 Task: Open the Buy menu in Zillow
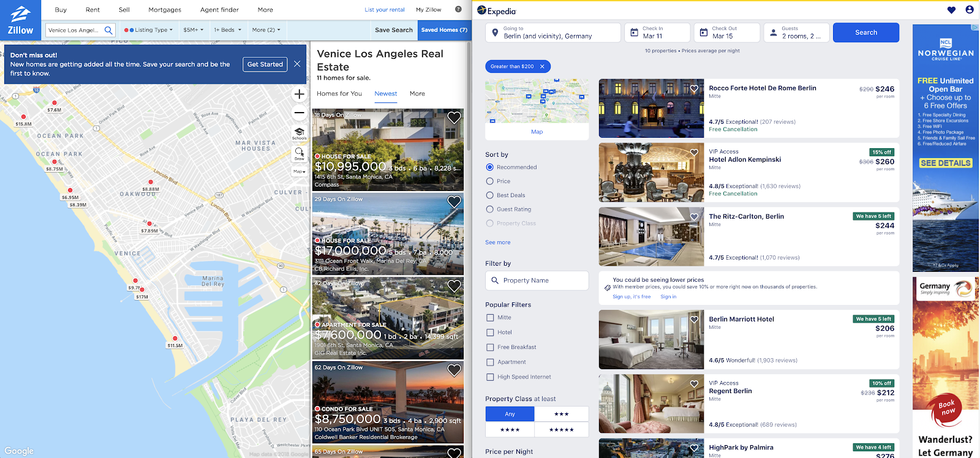(61, 10)
